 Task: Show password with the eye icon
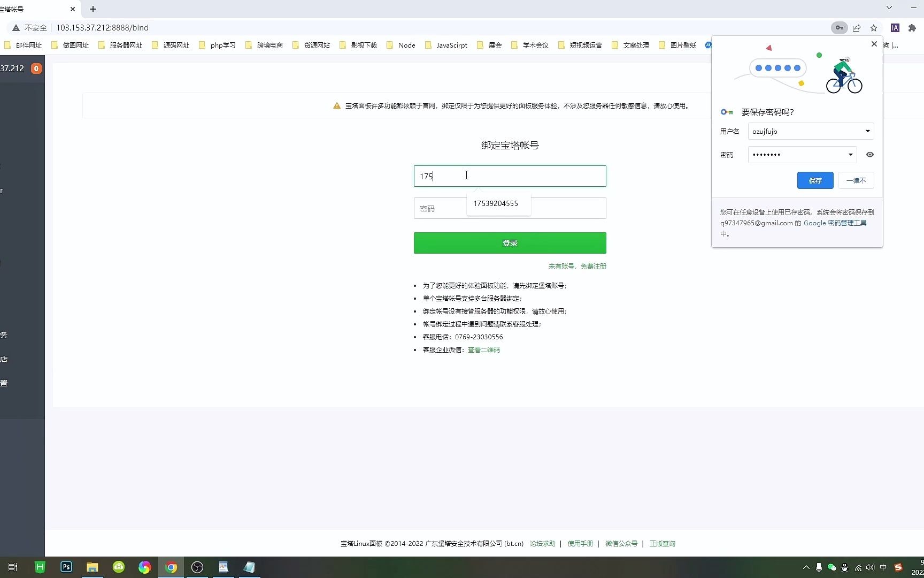coord(870,155)
